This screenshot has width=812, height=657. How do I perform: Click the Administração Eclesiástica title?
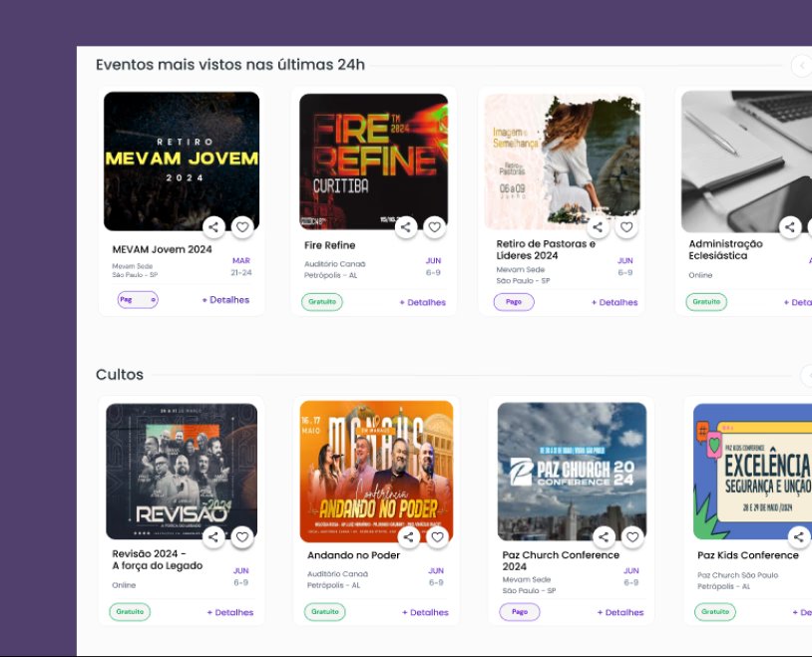725,249
